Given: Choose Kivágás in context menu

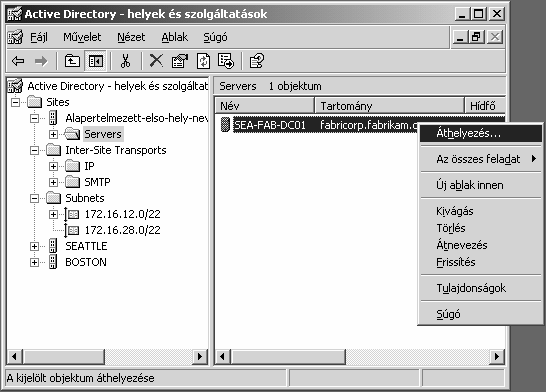Looking at the screenshot, I should coord(481,211).
